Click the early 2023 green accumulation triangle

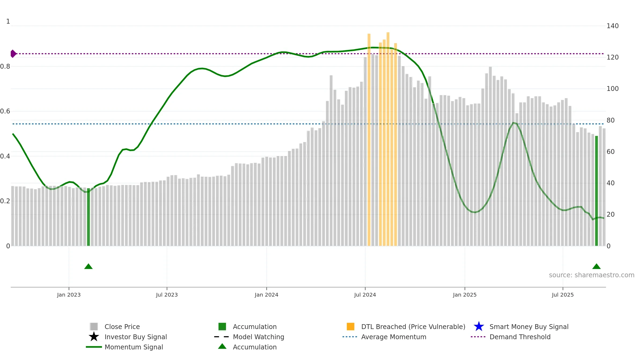88,266
